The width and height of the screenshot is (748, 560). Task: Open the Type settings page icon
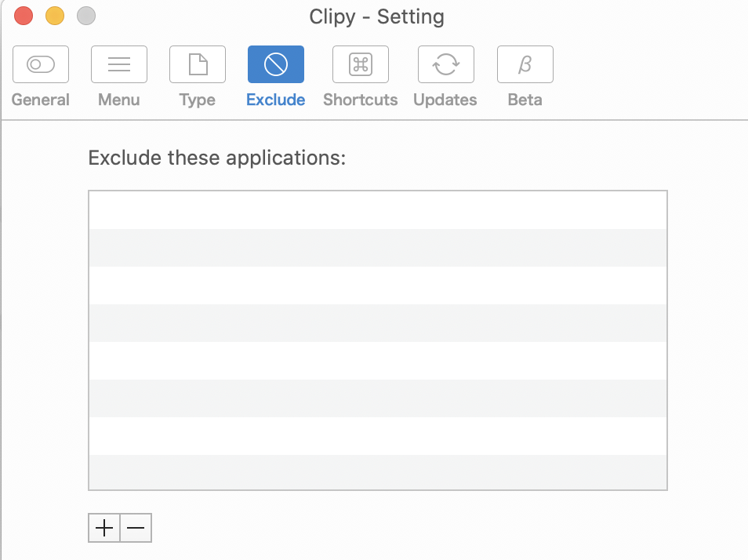[198, 64]
